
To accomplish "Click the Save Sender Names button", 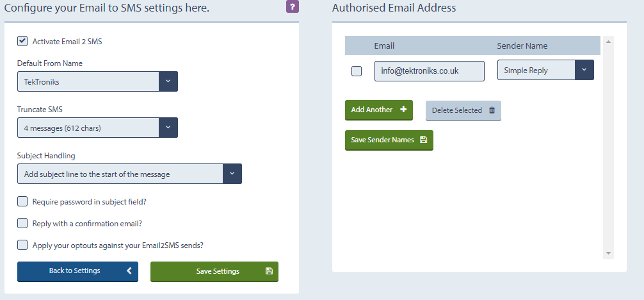I will click(389, 140).
